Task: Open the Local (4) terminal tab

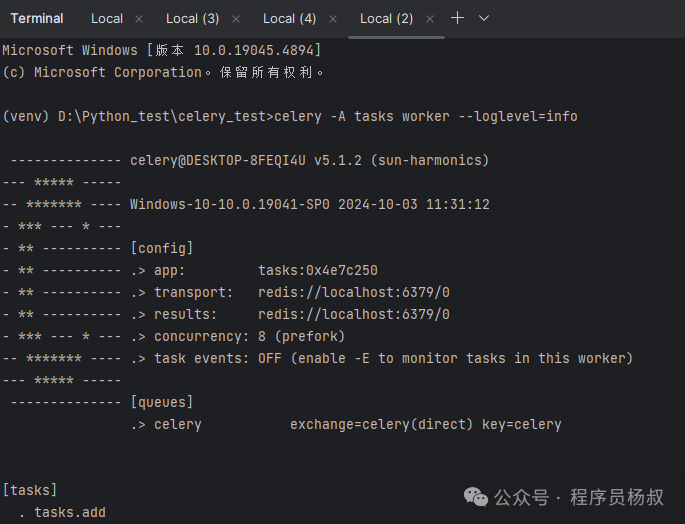Action: pos(289,19)
